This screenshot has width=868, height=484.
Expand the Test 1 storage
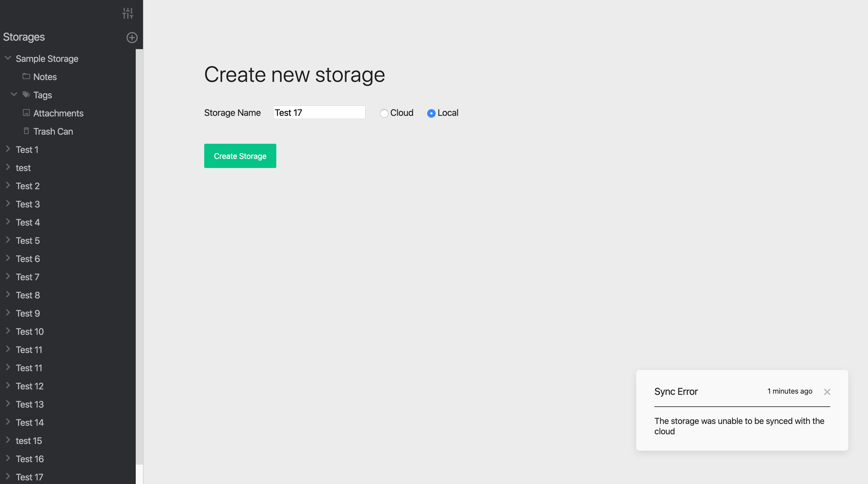click(8, 149)
